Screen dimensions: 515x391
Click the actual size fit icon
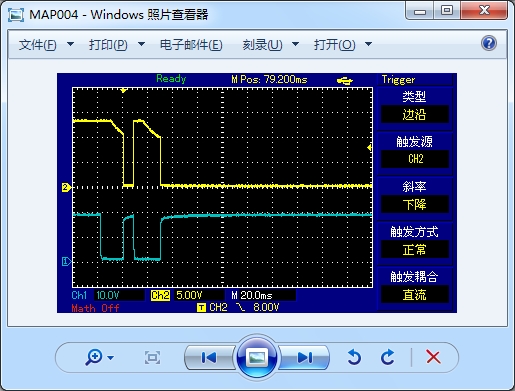152,358
